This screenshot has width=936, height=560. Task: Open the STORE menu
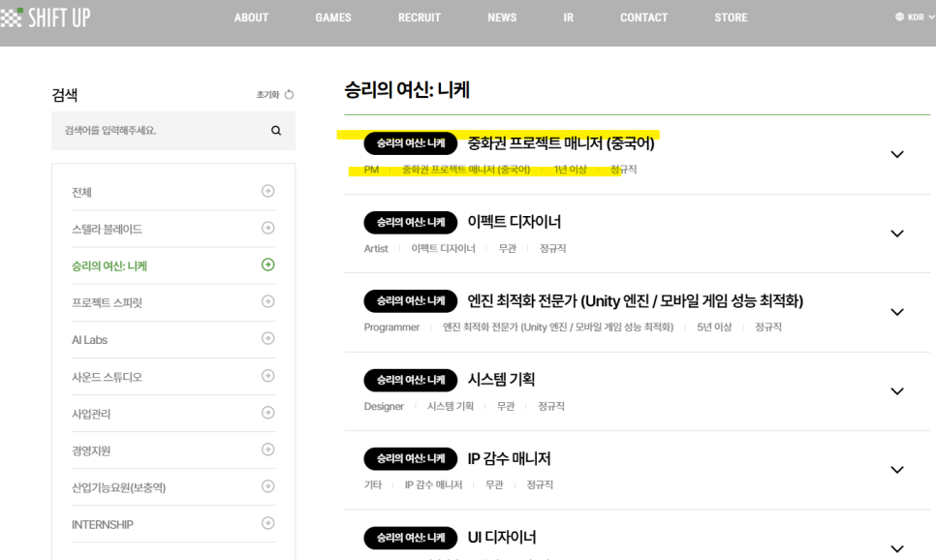tap(731, 17)
